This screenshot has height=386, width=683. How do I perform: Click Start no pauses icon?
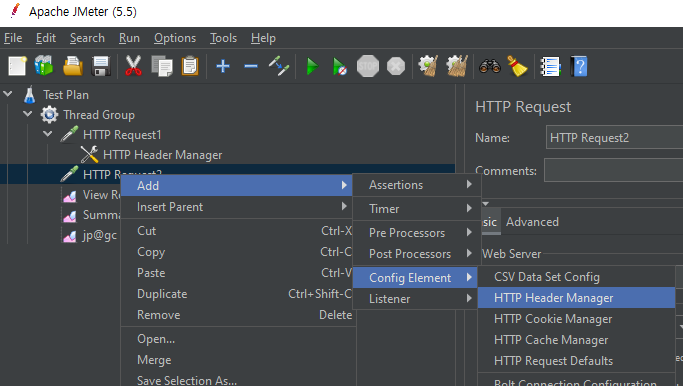[x=340, y=67]
